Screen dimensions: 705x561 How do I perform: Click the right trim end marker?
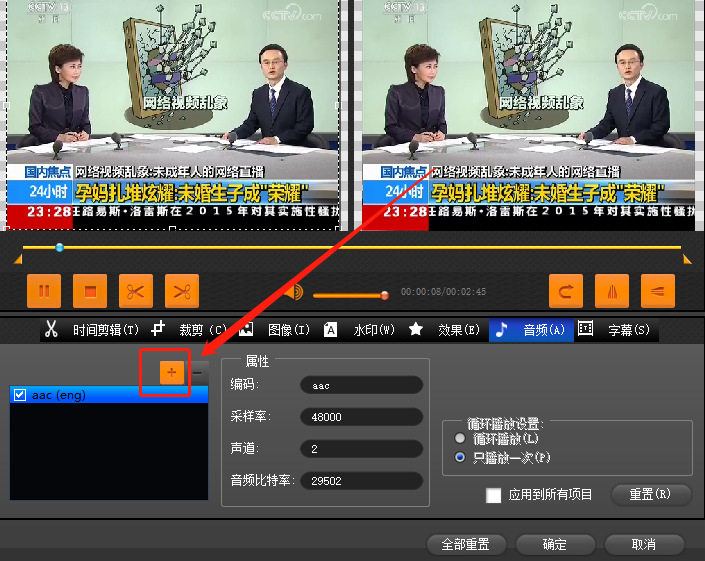687,259
